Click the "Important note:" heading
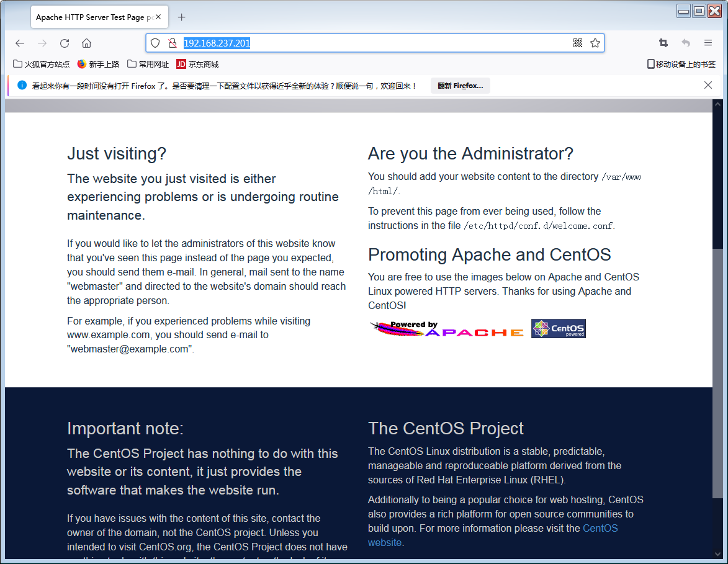Image resolution: width=728 pixels, height=564 pixels. point(125,429)
